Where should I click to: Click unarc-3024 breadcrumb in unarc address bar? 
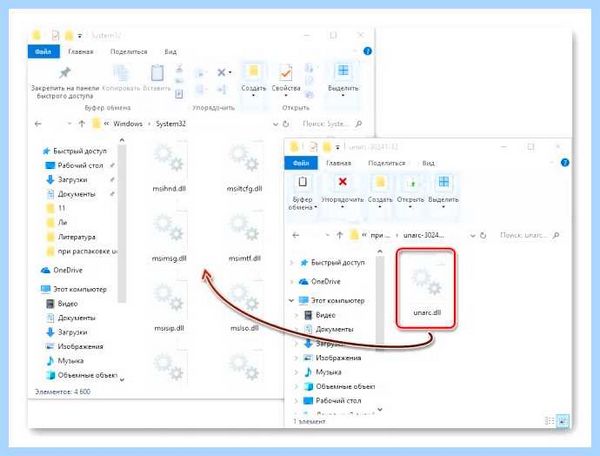tap(423, 235)
